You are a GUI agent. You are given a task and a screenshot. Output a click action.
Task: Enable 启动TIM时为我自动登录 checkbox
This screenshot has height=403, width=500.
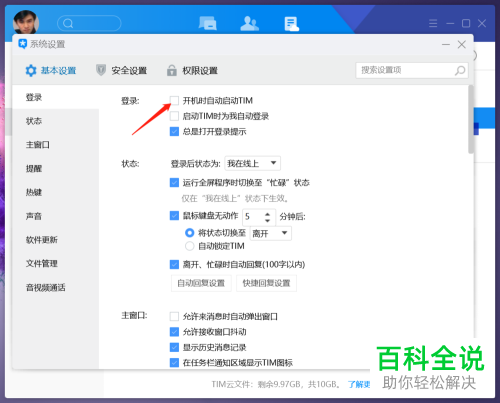[174, 116]
